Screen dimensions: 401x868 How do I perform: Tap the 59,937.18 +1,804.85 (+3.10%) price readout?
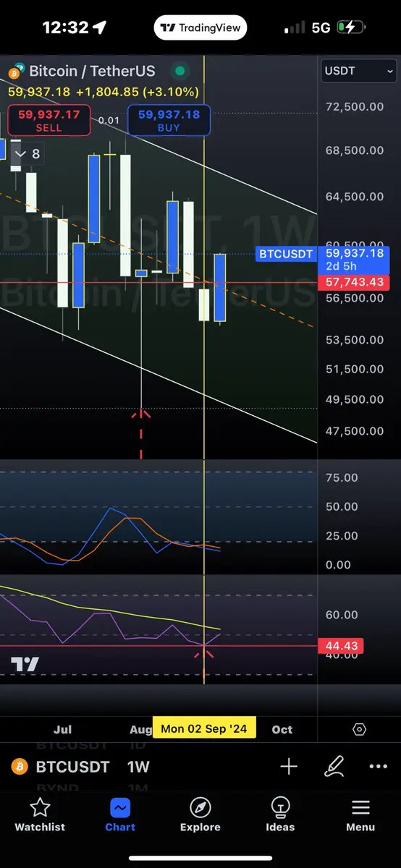click(103, 92)
